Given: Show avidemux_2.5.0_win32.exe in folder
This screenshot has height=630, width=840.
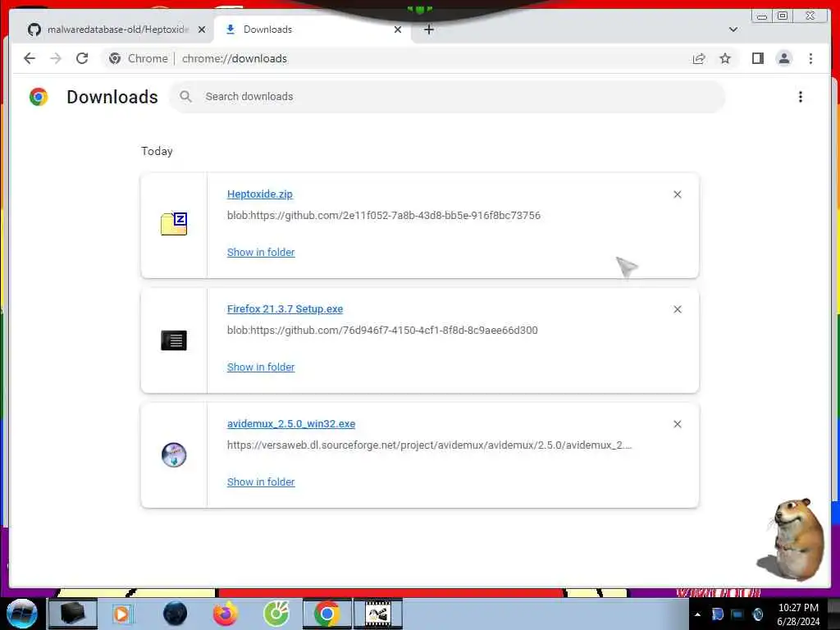Looking at the screenshot, I should point(261,481).
